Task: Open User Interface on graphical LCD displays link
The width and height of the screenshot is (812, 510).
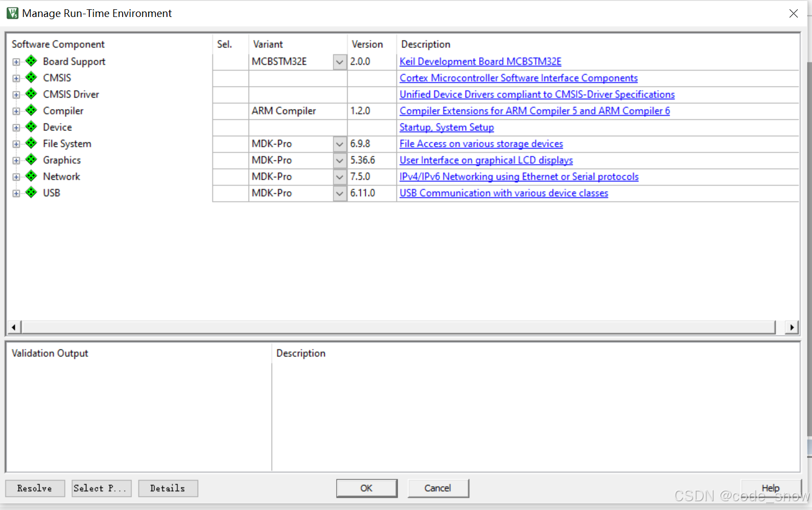Action: tap(486, 161)
